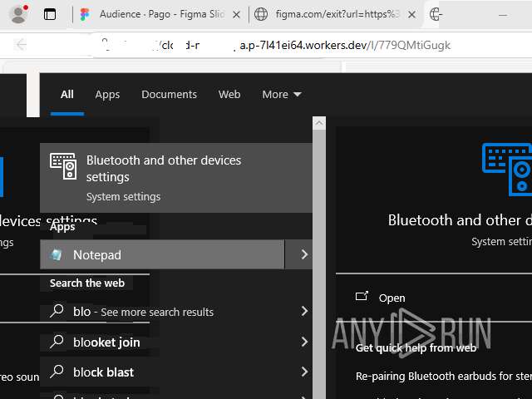Click the Search the web heading
The width and height of the screenshot is (532, 399).
pos(87,283)
